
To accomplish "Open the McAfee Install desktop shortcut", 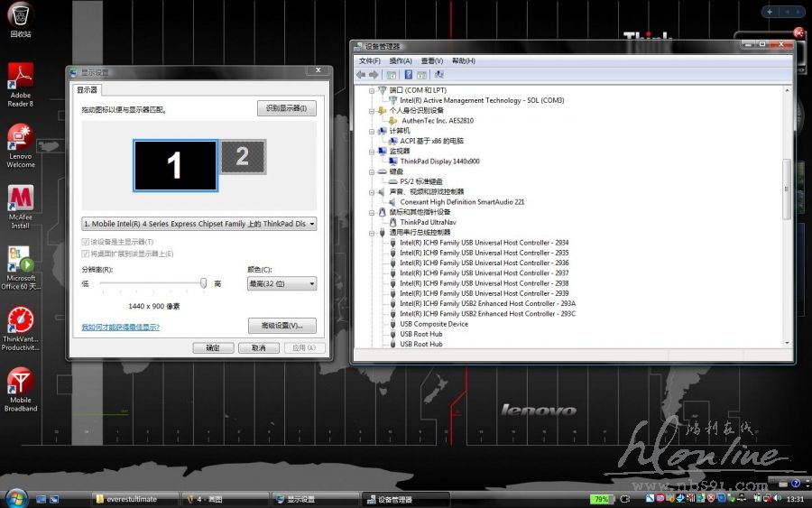I will click(x=20, y=200).
